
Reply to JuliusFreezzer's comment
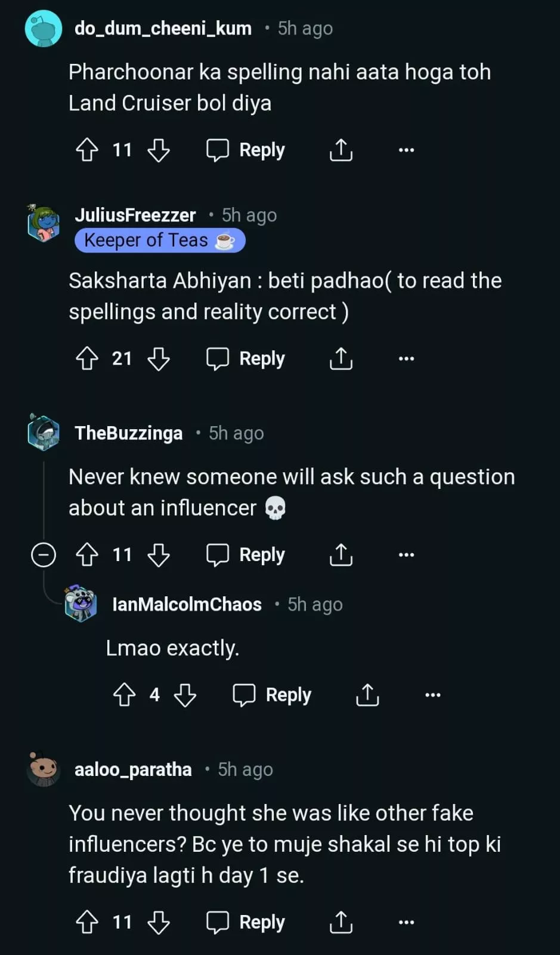point(246,359)
